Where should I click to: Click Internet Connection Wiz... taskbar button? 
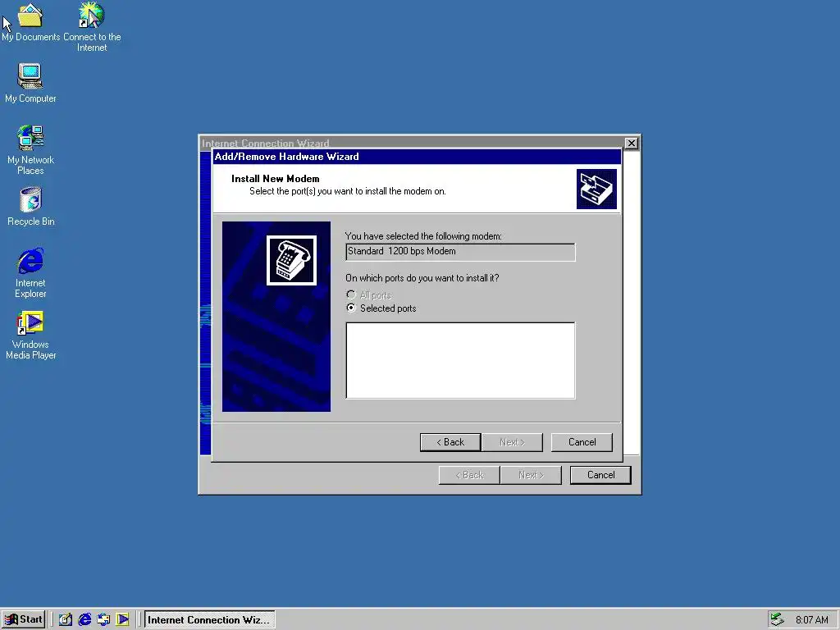209,620
